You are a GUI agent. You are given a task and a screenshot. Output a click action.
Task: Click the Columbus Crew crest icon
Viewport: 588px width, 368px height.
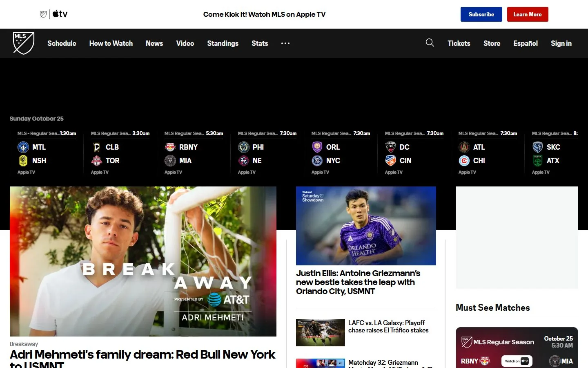97,147
